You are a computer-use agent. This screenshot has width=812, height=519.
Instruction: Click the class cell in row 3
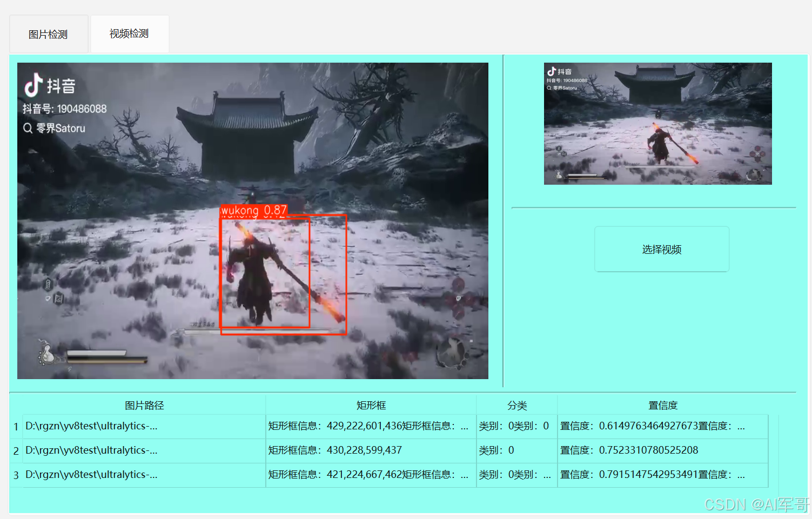[517, 475]
